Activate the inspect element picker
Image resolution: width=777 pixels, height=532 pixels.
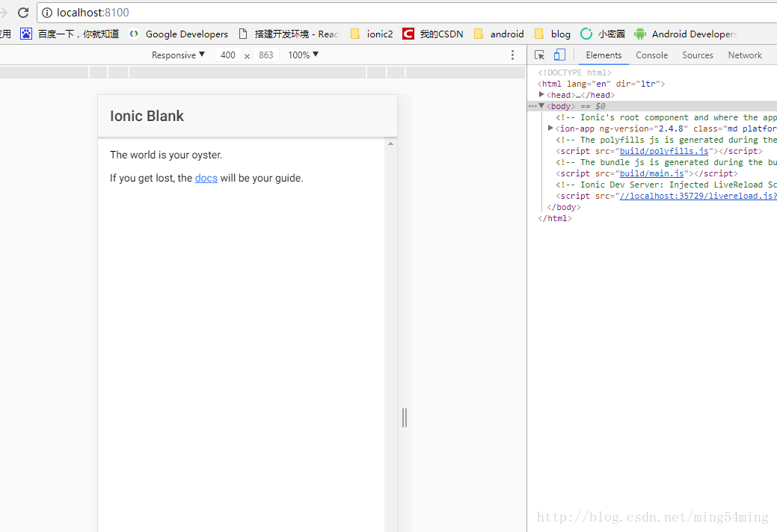[540, 55]
